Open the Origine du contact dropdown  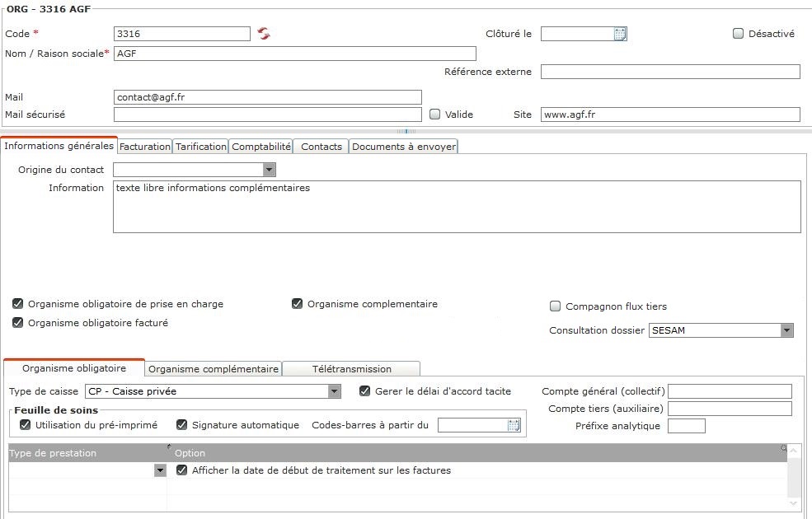coord(269,170)
